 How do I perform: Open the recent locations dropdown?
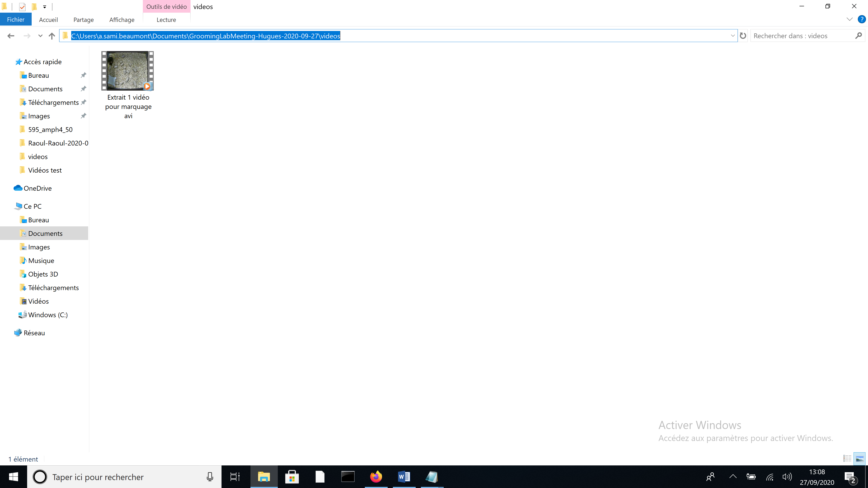[40, 36]
